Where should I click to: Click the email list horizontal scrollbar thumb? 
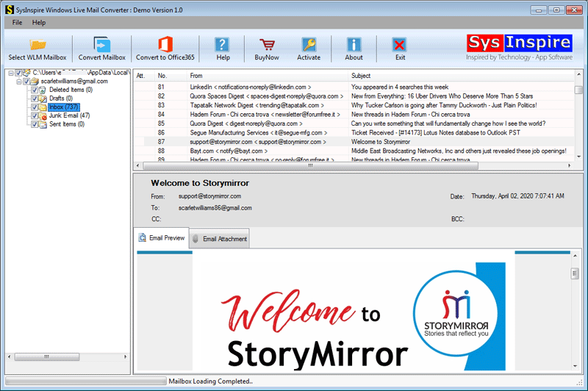pos(310,165)
